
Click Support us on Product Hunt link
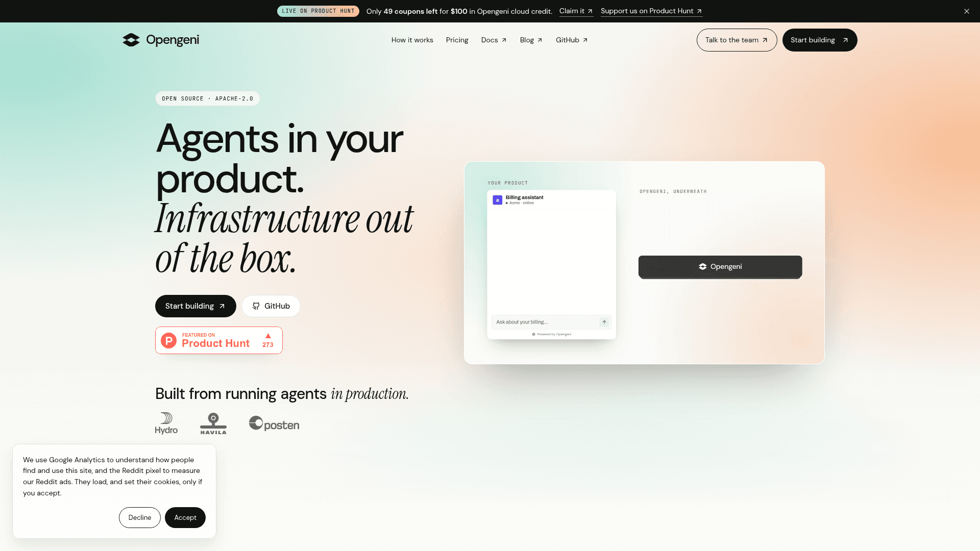tap(651, 11)
